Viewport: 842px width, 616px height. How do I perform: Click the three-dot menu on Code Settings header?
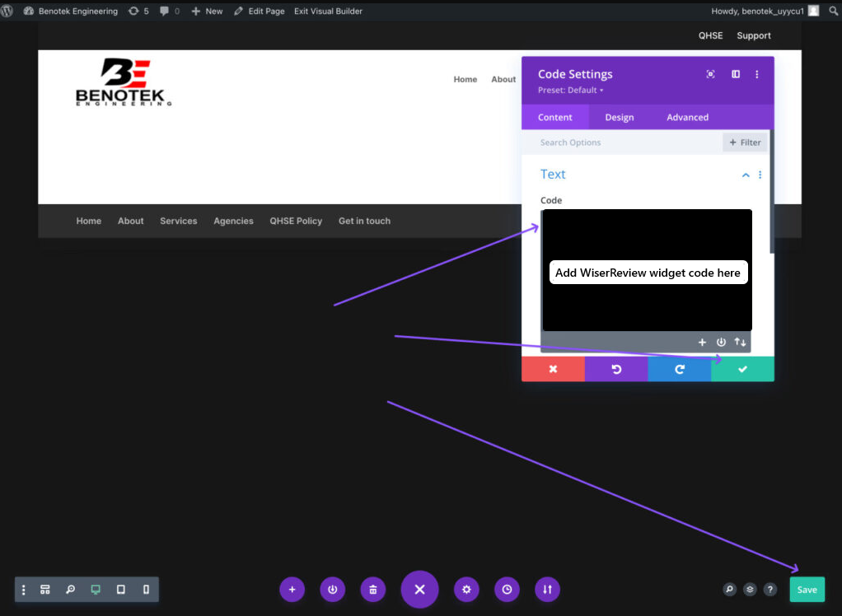[x=757, y=74]
